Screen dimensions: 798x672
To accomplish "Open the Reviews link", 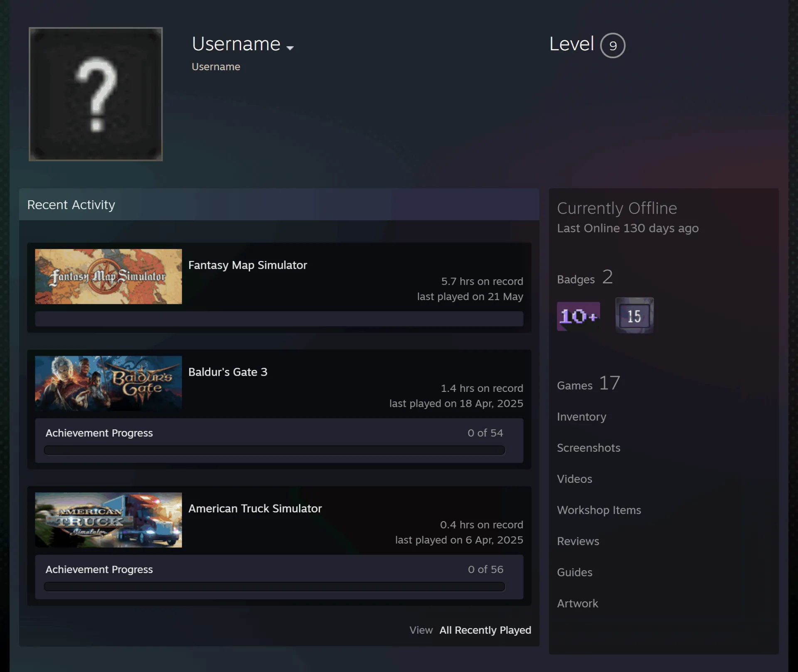I will [x=578, y=541].
